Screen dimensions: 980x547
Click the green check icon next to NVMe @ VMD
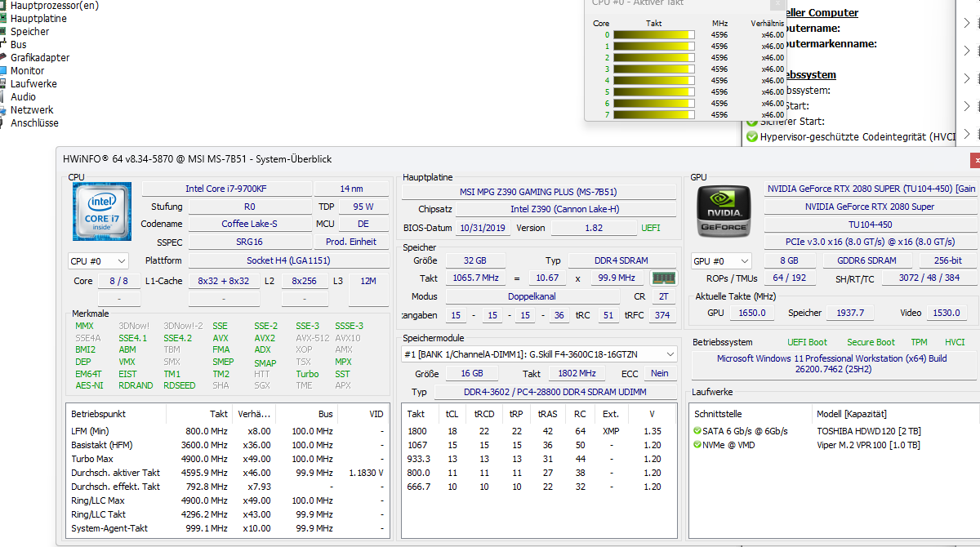click(697, 445)
